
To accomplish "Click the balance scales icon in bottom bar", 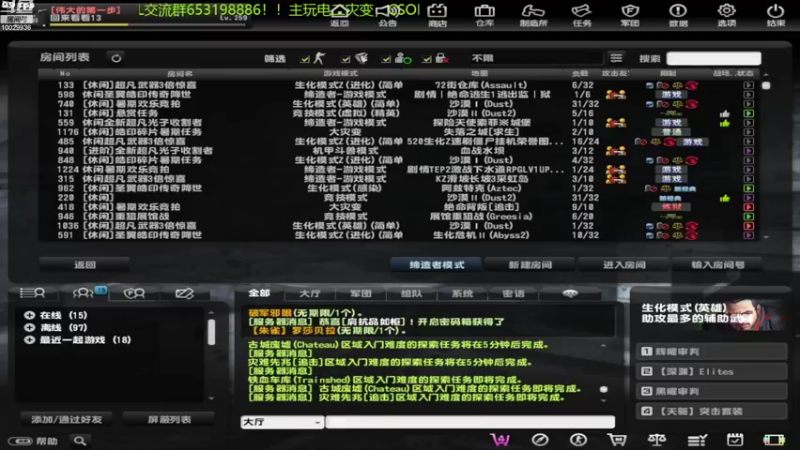I will (657, 440).
